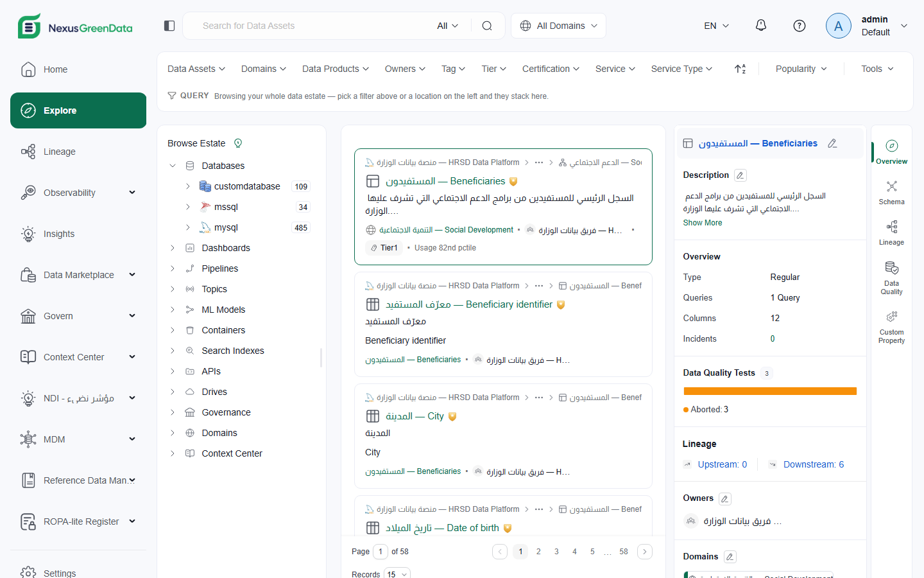Edit Domains with the pencil icon

click(730, 557)
